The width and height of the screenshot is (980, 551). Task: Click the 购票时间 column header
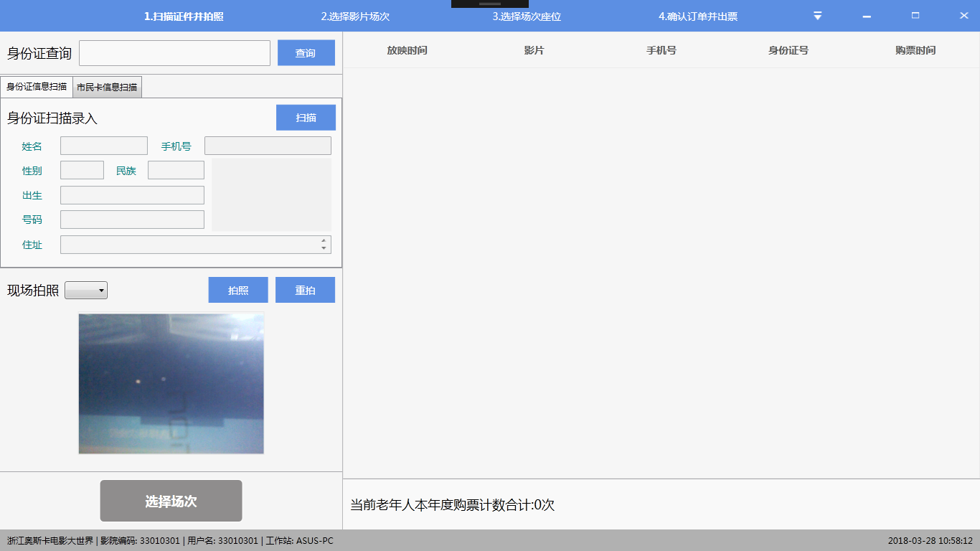point(915,50)
